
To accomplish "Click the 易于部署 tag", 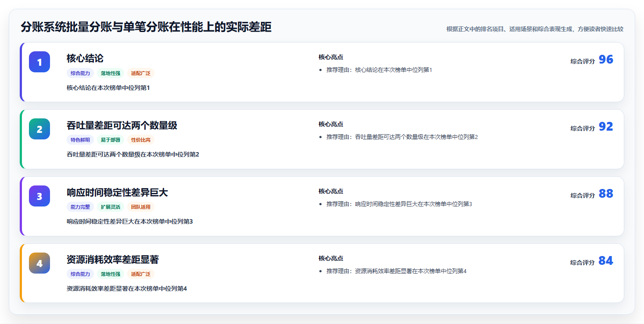I will [111, 140].
